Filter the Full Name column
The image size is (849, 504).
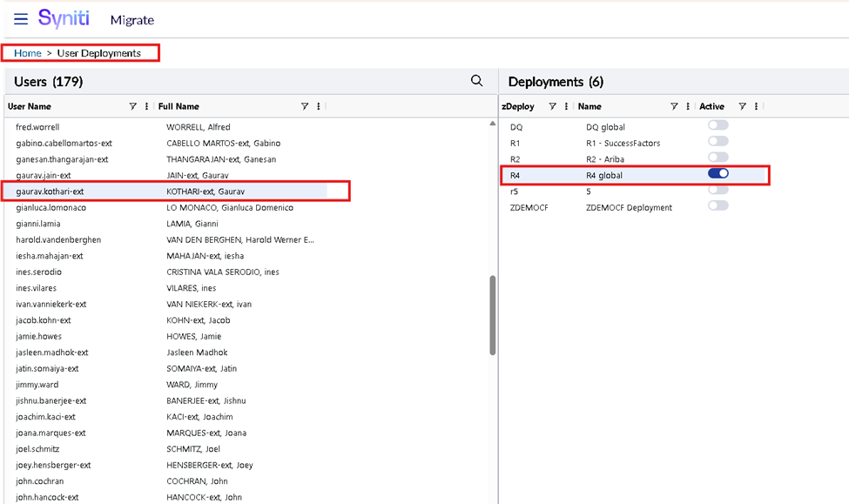[x=305, y=106]
